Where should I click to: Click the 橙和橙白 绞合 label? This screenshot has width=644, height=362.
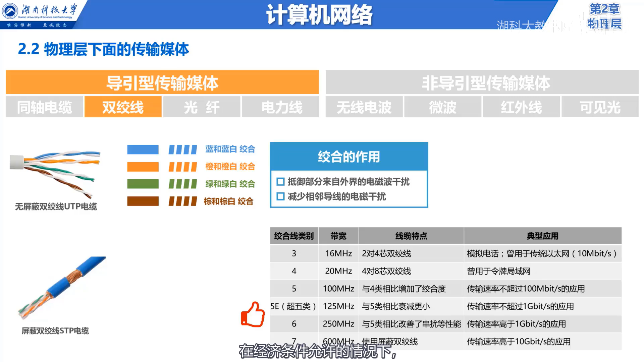point(230,167)
